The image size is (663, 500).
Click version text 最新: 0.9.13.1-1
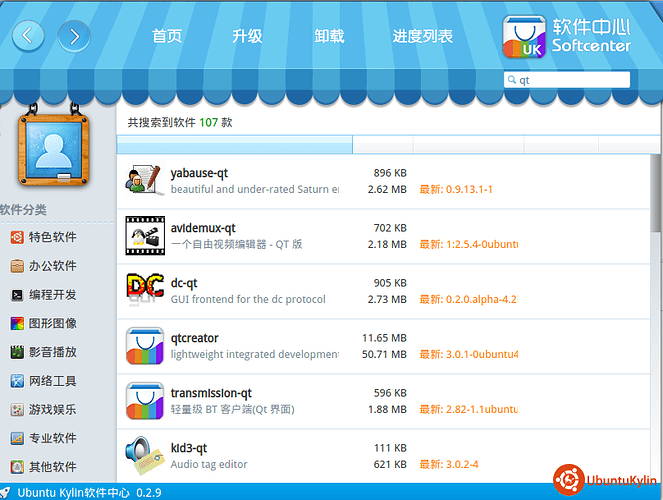pos(456,189)
